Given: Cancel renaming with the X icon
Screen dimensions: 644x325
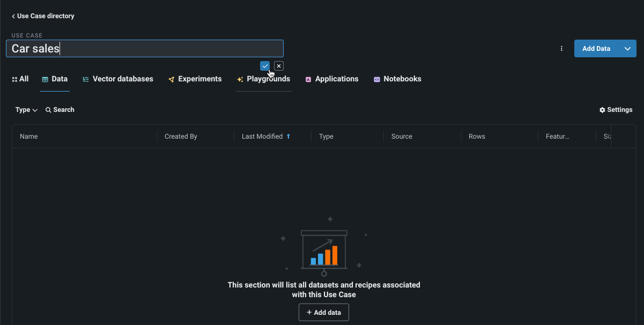Looking at the screenshot, I should [x=279, y=66].
